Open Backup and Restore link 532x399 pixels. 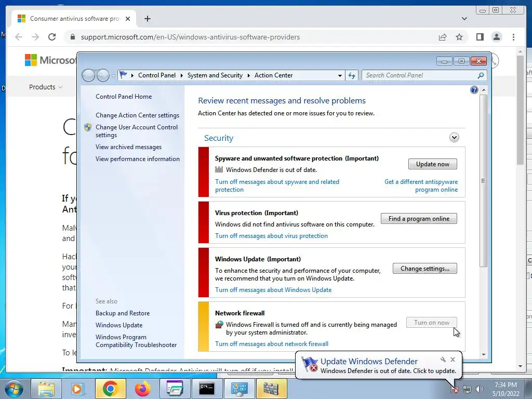tap(123, 313)
